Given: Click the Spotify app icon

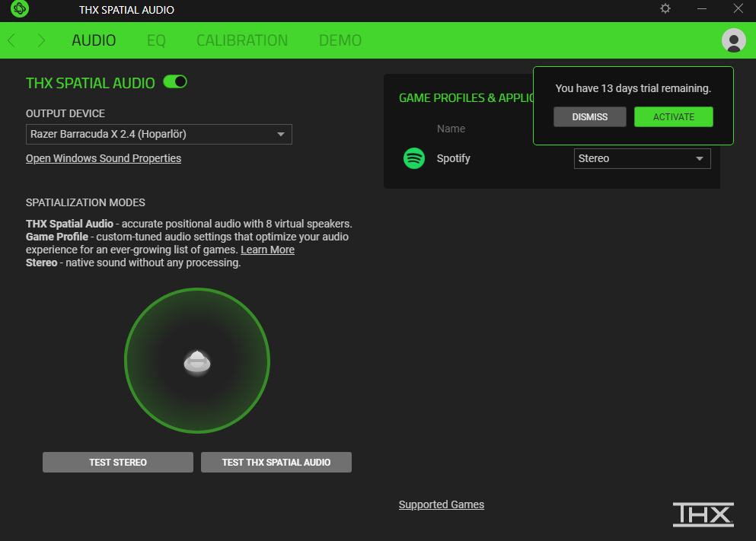Looking at the screenshot, I should tap(413, 158).
